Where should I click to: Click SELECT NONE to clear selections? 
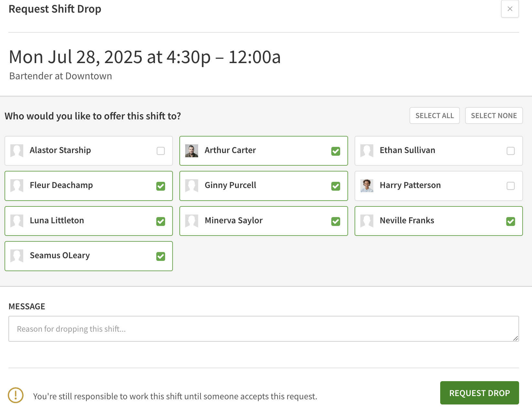[x=494, y=115]
